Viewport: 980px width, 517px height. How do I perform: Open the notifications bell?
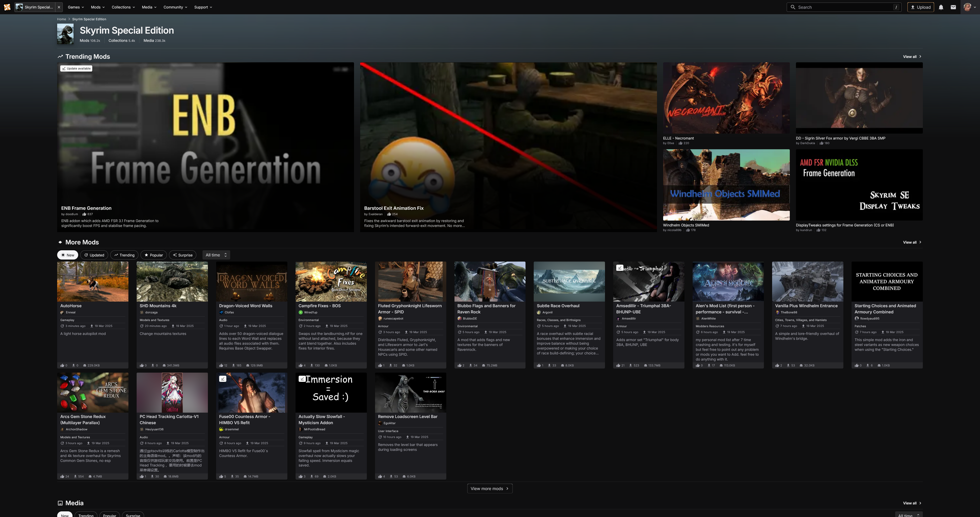941,7
